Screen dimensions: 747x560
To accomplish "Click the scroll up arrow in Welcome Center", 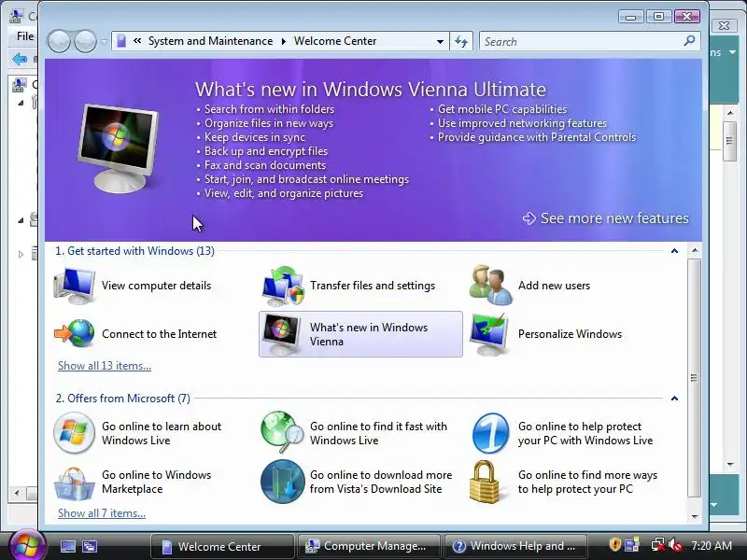I will tap(695, 250).
